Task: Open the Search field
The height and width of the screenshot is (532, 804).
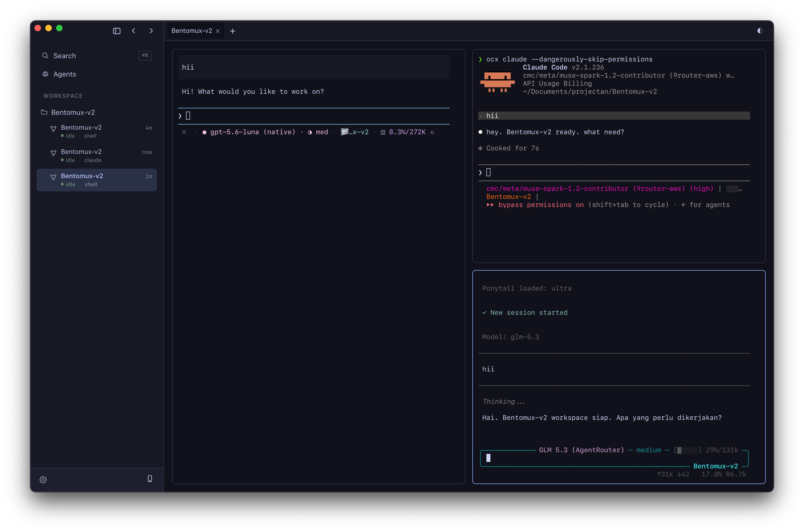Action: [97, 56]
